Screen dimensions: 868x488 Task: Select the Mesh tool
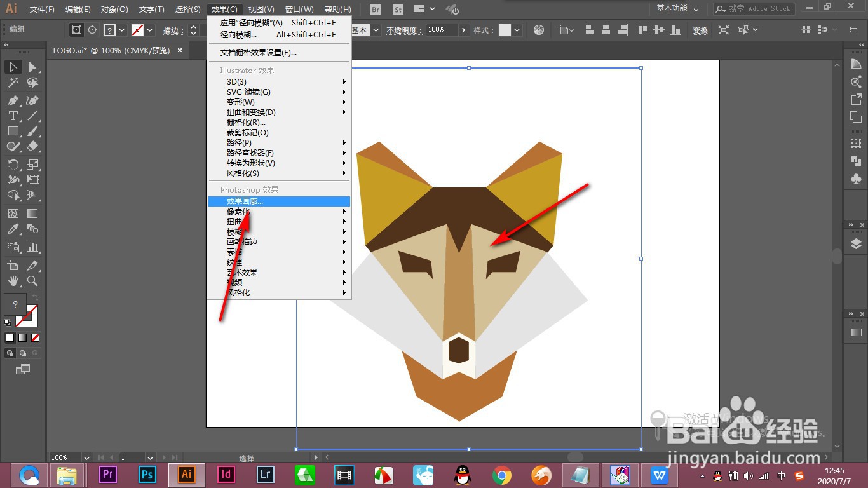point(13,213)
